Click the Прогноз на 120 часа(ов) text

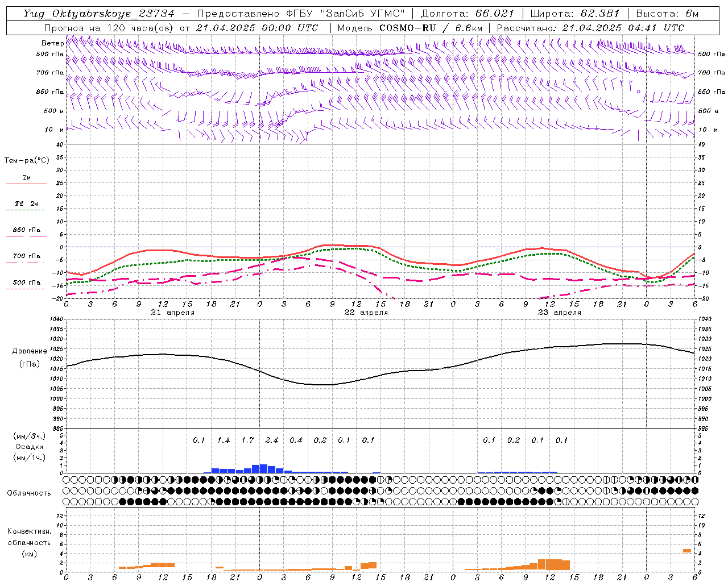(x=109, y=28)
